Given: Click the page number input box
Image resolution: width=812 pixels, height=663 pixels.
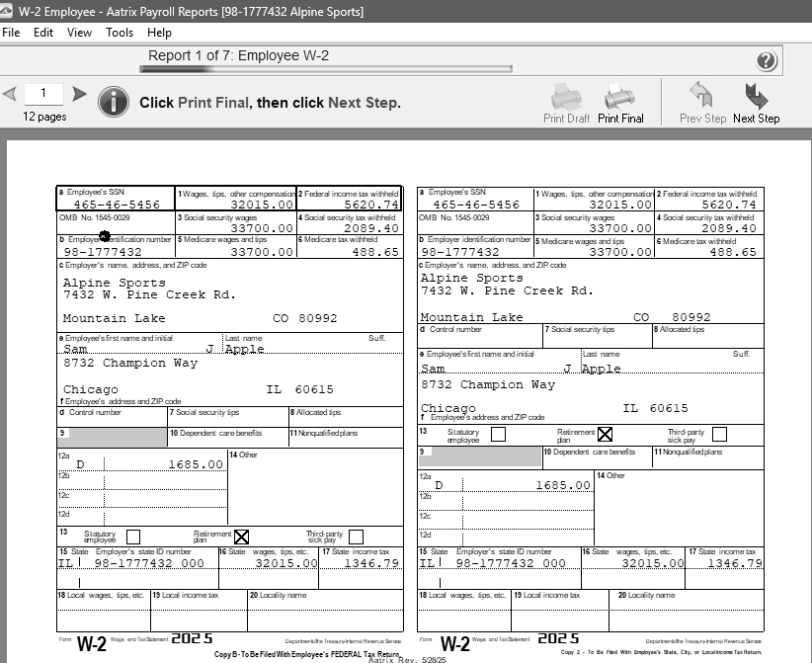Looking at the screenshot, I should [x=44, y=94].
